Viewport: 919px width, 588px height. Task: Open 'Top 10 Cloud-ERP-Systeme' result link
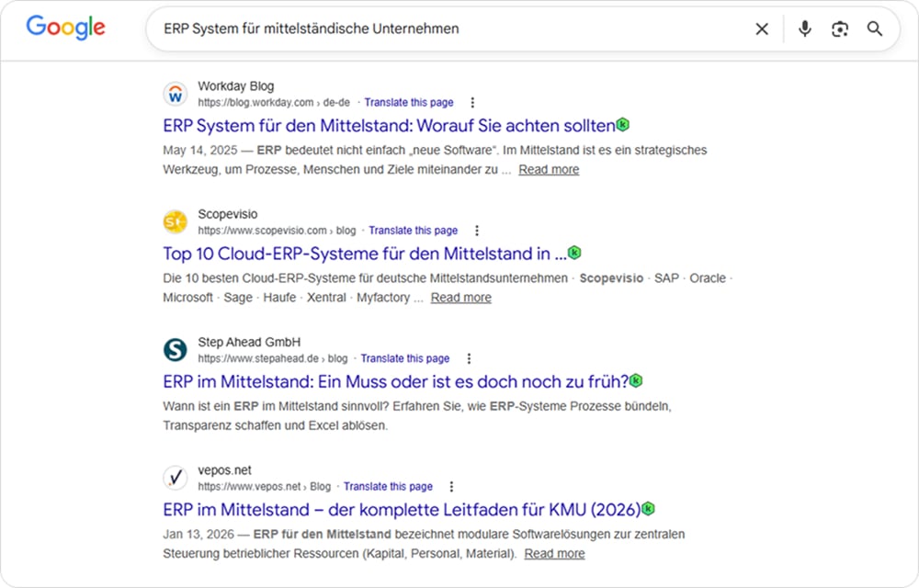(365, 254)
